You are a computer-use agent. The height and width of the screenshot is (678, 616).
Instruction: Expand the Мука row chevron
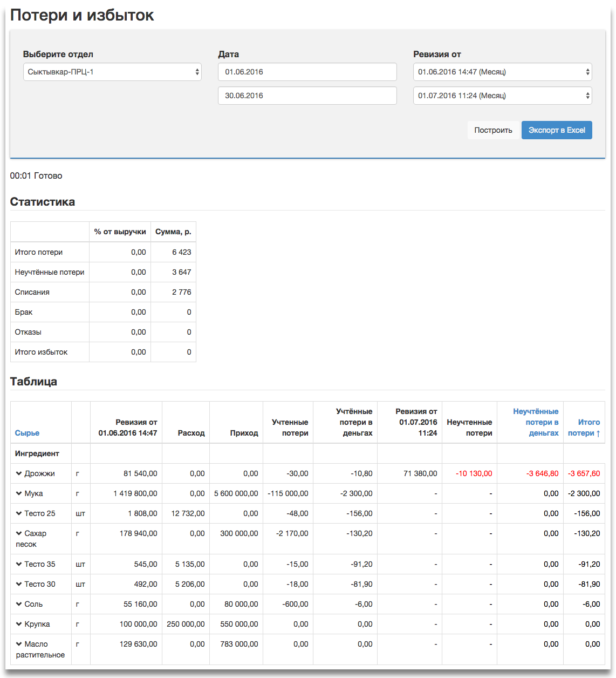point(19,493)
